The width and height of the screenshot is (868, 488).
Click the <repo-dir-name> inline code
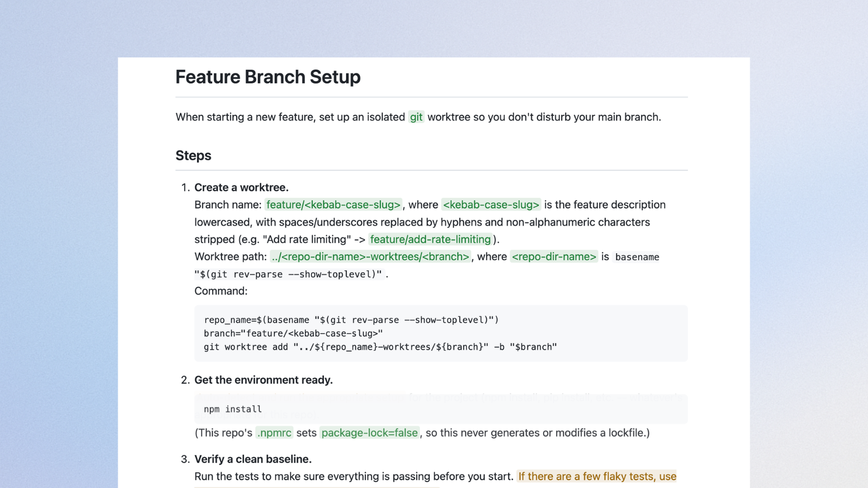554,257
